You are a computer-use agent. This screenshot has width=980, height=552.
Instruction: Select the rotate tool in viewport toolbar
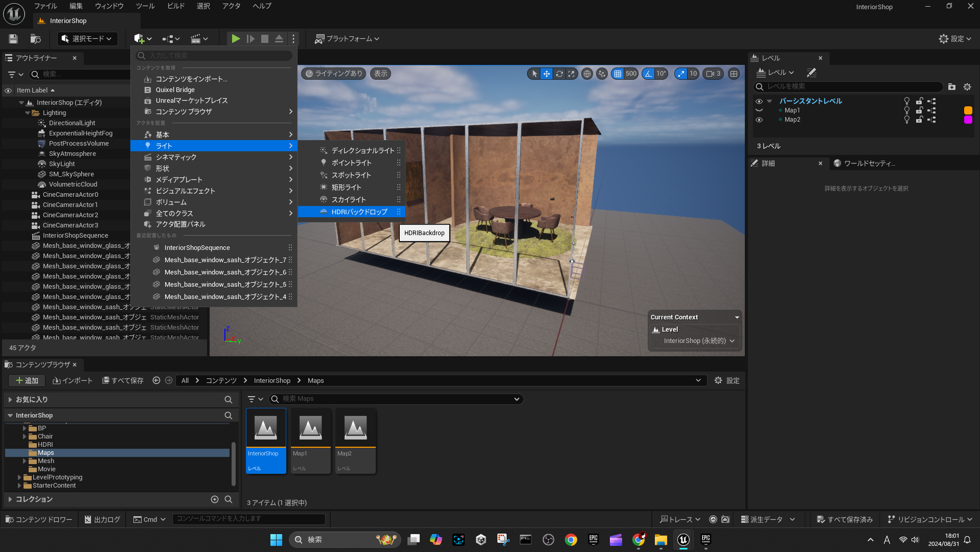tap(559, 74)
